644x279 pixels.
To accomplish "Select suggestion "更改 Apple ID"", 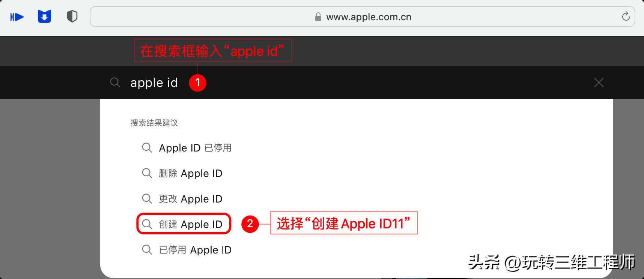I will click(191, 199).
